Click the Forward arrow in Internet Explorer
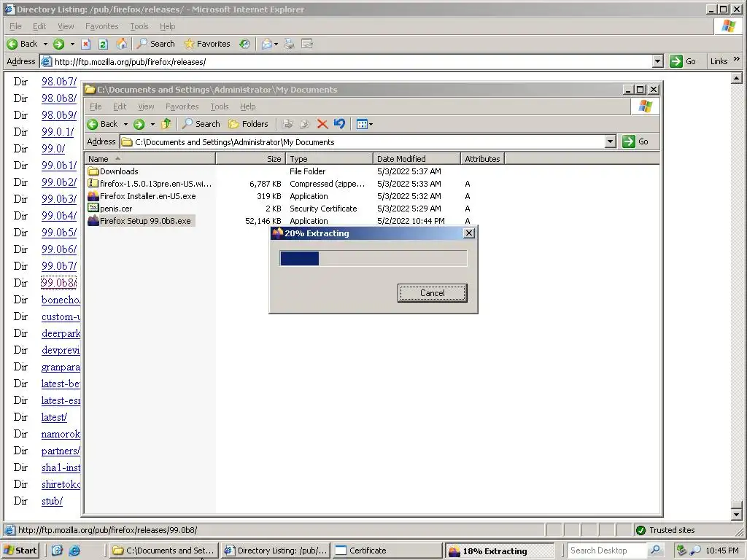Screen dimensions: 747x560 58,44
